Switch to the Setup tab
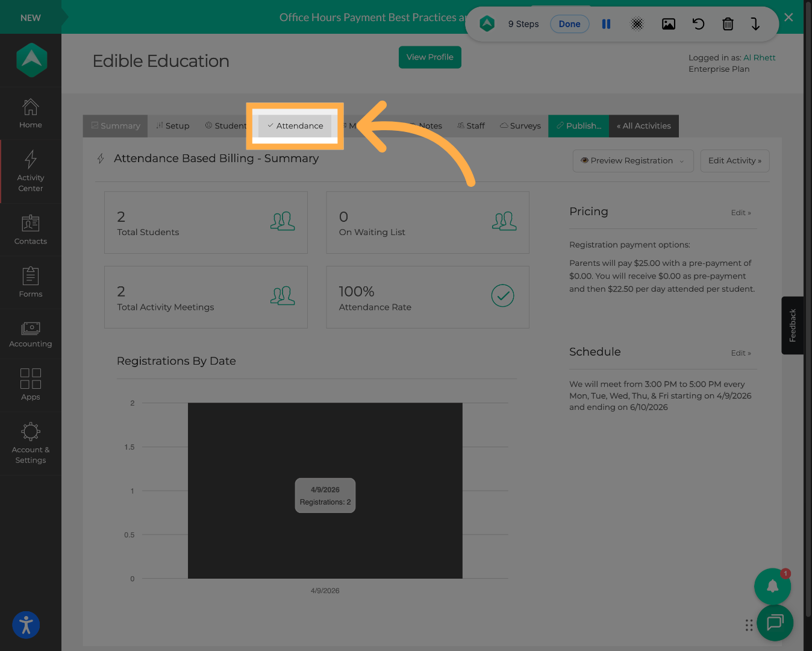 (x=173, y=126)
